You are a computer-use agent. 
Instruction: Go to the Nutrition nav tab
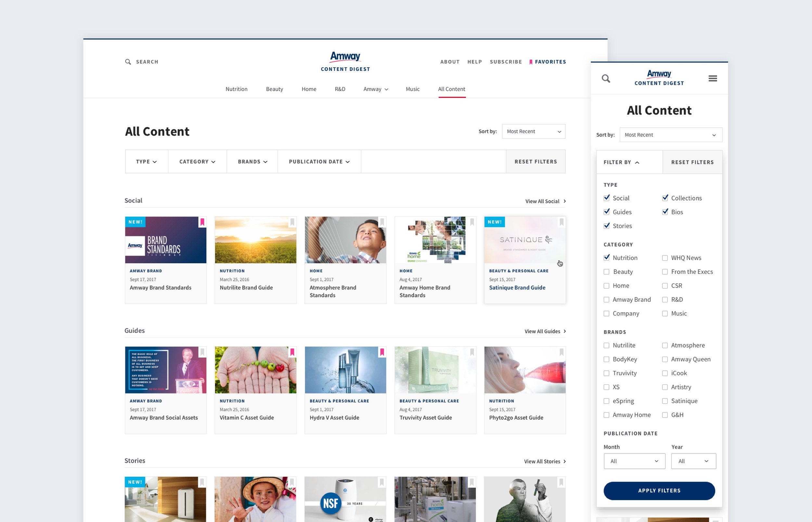tap(236, 89)
